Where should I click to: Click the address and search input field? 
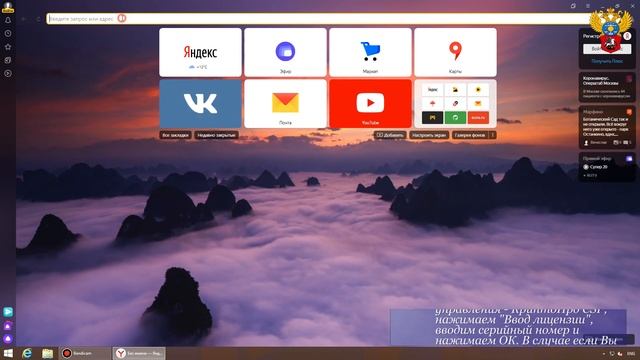tap(318, 18)
